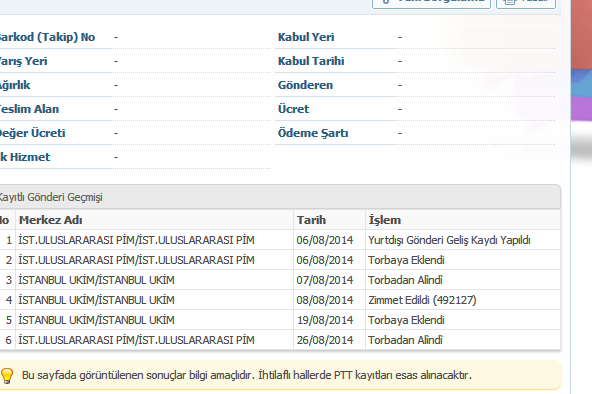This screenshot has width=592, height=394.
Task: Select row 1 Yurtdışı Gönderi Geliş Kaydı Yapıldı
Action: point(449,240)
